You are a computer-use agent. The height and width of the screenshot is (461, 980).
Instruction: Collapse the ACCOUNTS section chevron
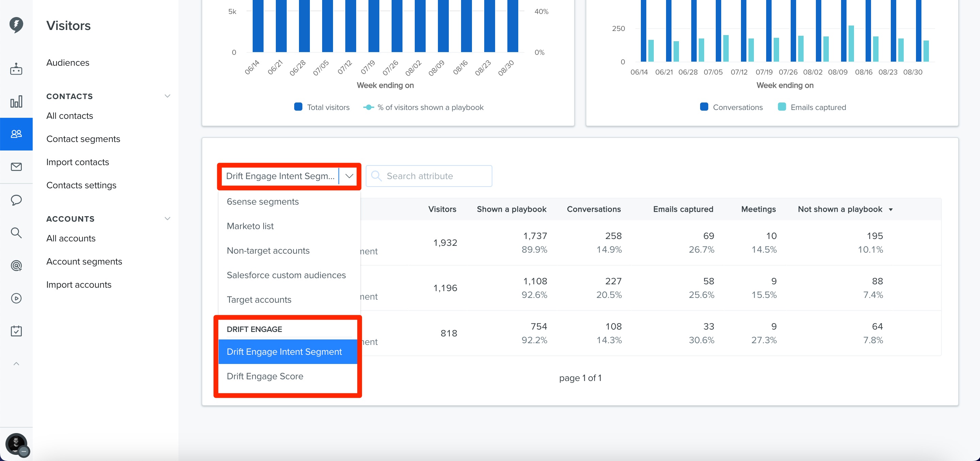tap(167, 218)
